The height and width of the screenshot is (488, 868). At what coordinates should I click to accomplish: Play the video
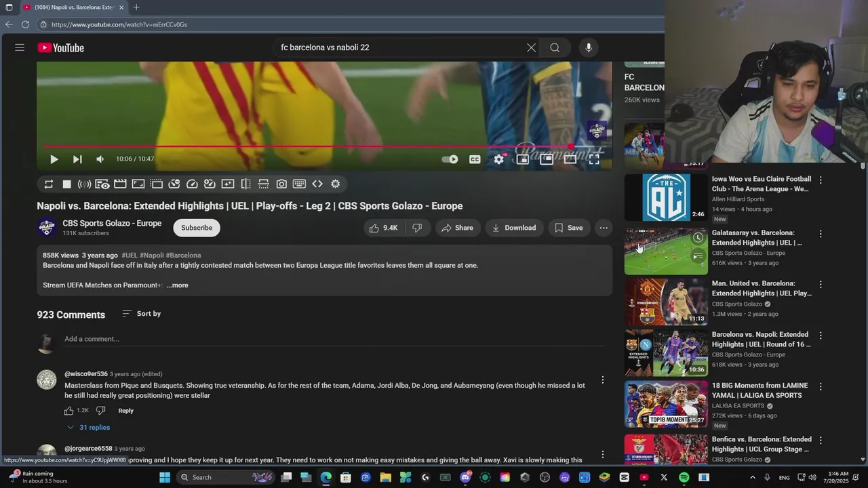pos(54,159)
